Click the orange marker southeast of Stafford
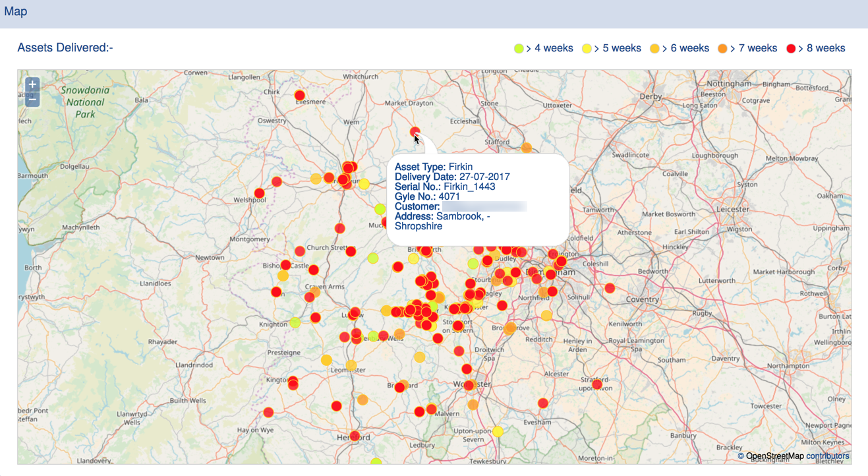The height and width of the screenshot is (476, 868). pos(527,148)
